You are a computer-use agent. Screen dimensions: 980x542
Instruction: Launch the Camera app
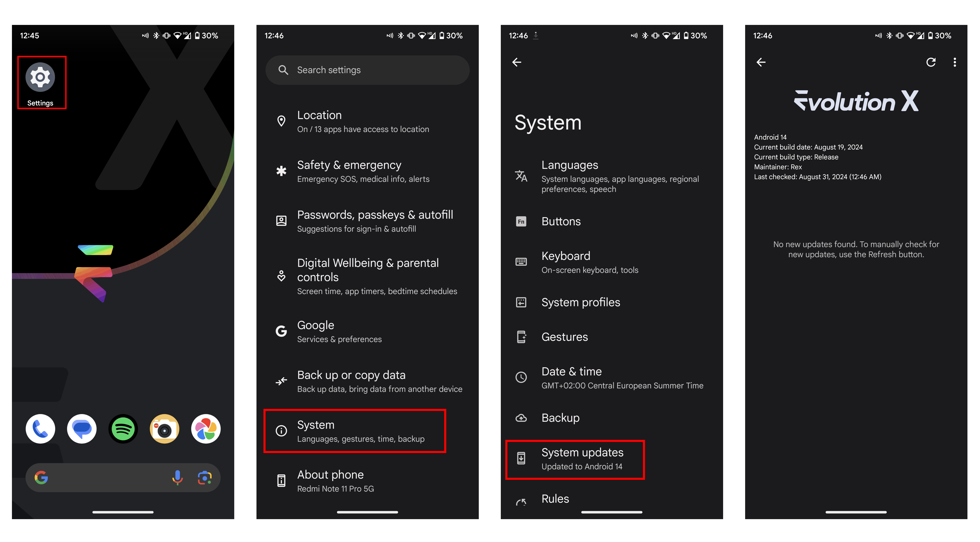(164, 429)
